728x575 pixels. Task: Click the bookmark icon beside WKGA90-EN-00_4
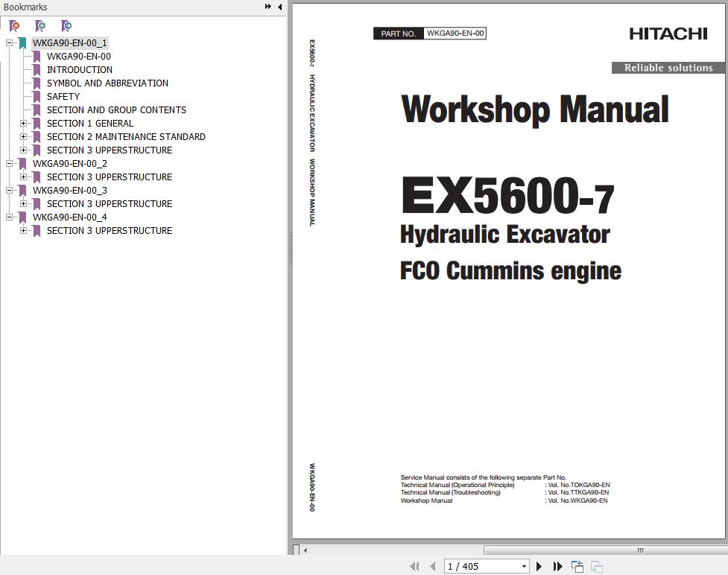(22, 217)
